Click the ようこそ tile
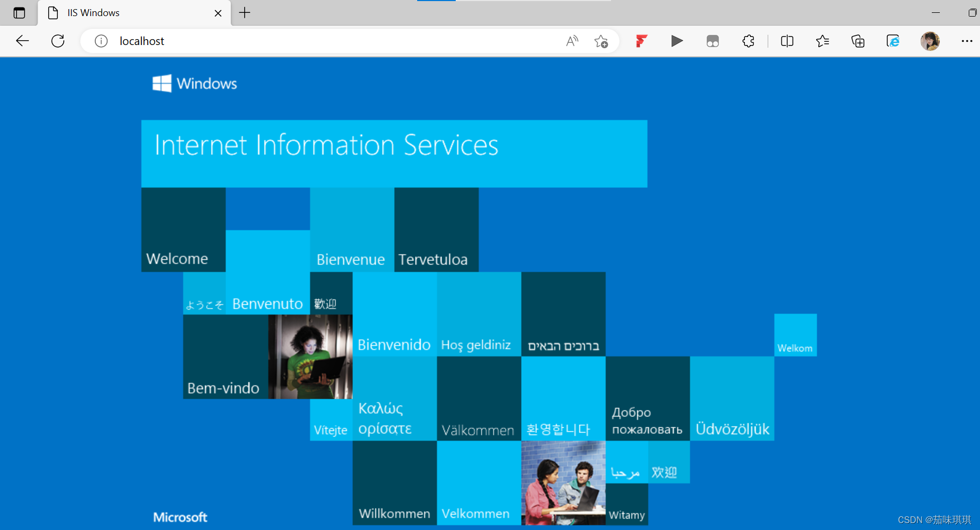This screenshot has width=980, height=530. (x=205, y=293)
